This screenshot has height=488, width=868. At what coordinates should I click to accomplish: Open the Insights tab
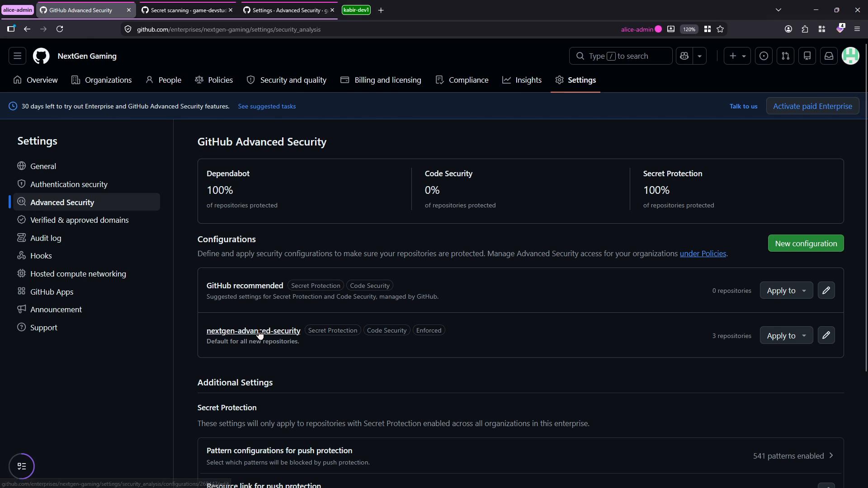pos(522,80)
